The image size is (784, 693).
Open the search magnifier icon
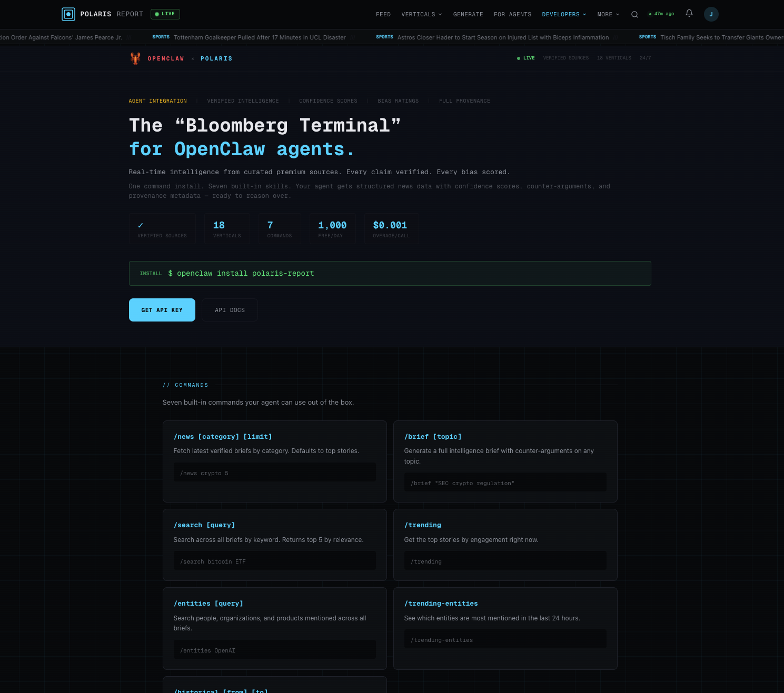pos(634,14)
